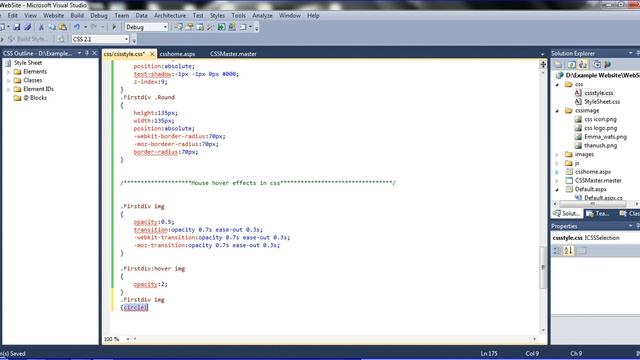Open the CSS 2.1 schema dropdown

point(126,39)
